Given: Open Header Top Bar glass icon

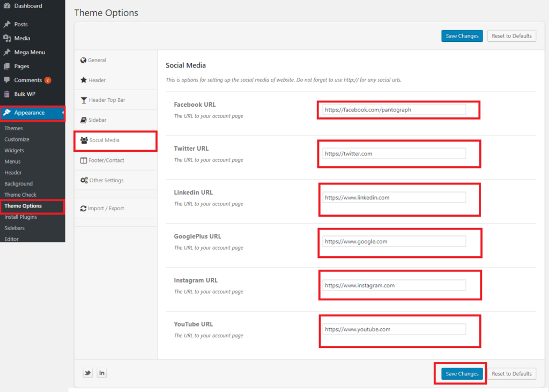Looking at the screenshot, I should point(84,100).
